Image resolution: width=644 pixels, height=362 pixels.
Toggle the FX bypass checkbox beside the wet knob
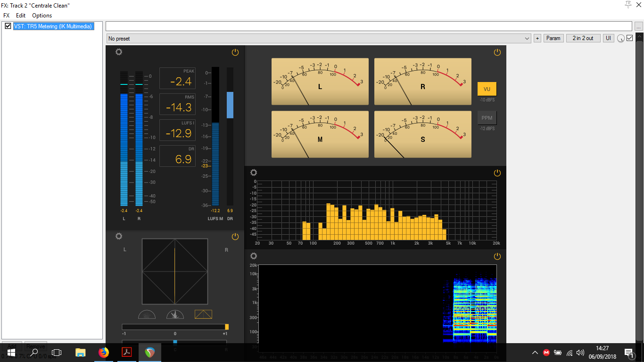coord(629,38)
